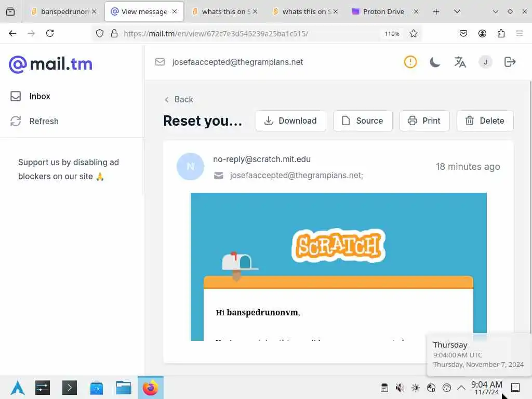
Task: Open the network tray icon
Action: tap(431, 388)
